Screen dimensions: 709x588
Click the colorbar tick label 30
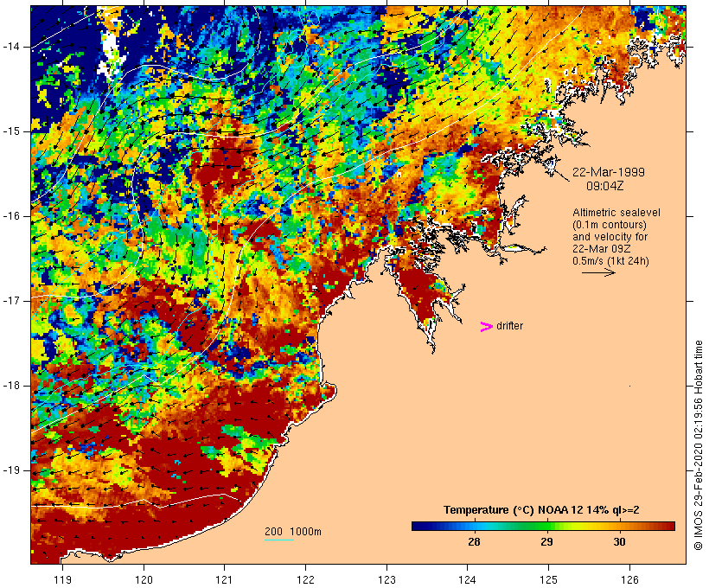point(619,542)
